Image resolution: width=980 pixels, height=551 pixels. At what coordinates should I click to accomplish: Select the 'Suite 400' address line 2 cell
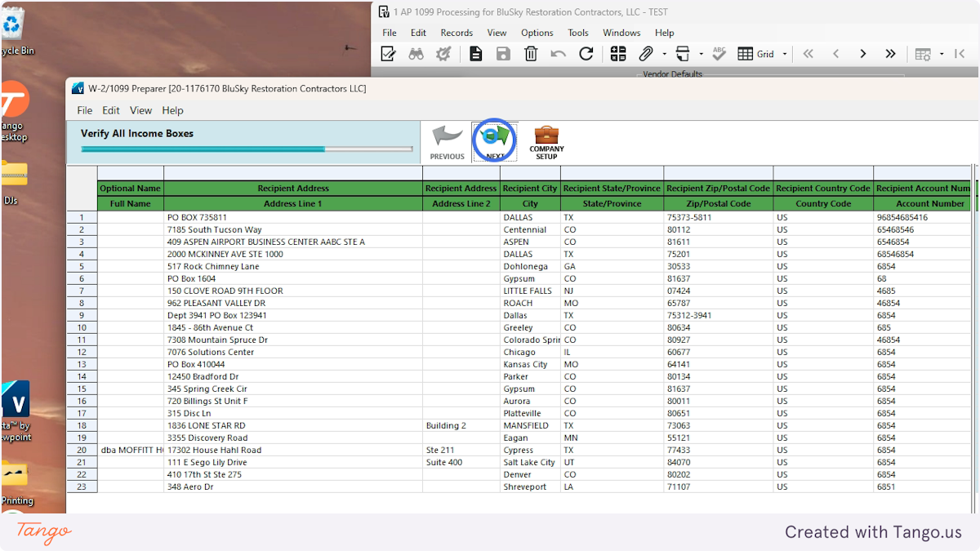click(x=461, y=463)
